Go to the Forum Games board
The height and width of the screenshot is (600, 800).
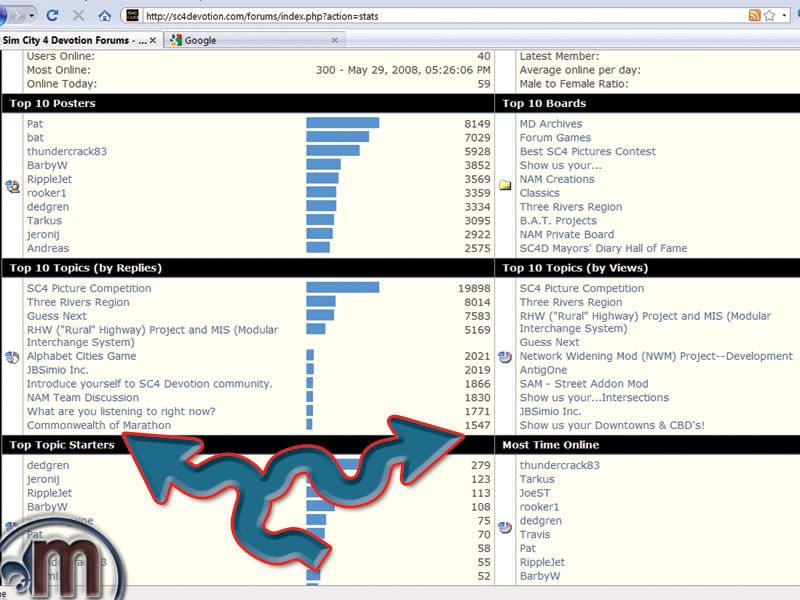point(555,138)
